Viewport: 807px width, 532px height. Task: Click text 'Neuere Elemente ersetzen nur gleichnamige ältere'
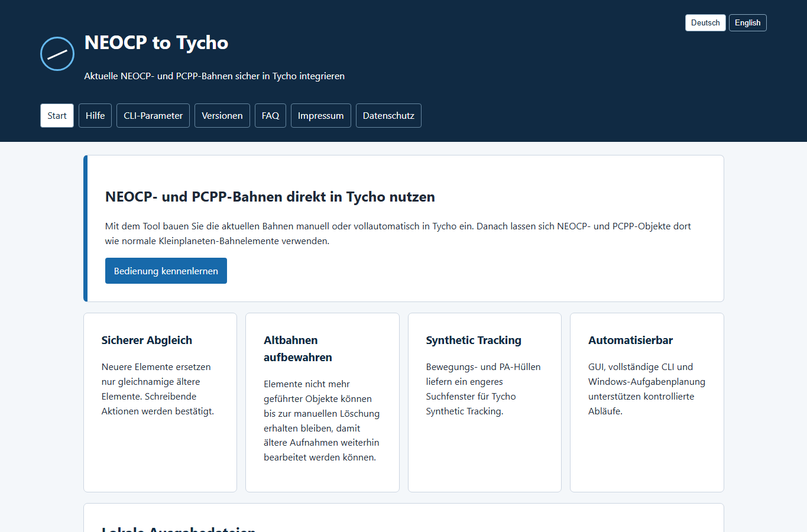[156, 374]
